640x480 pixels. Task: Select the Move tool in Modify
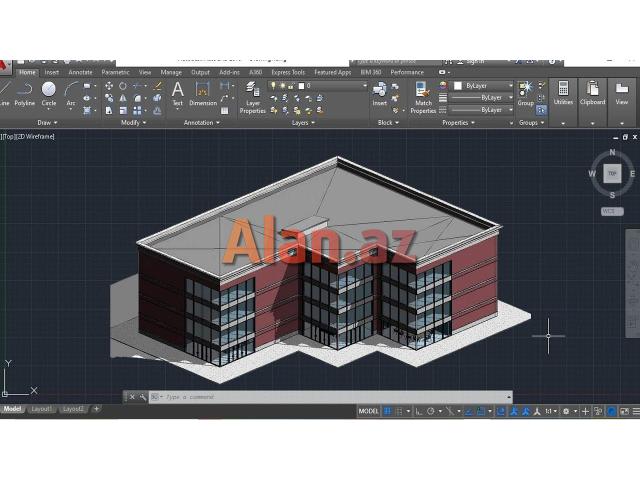pos(109,86)
